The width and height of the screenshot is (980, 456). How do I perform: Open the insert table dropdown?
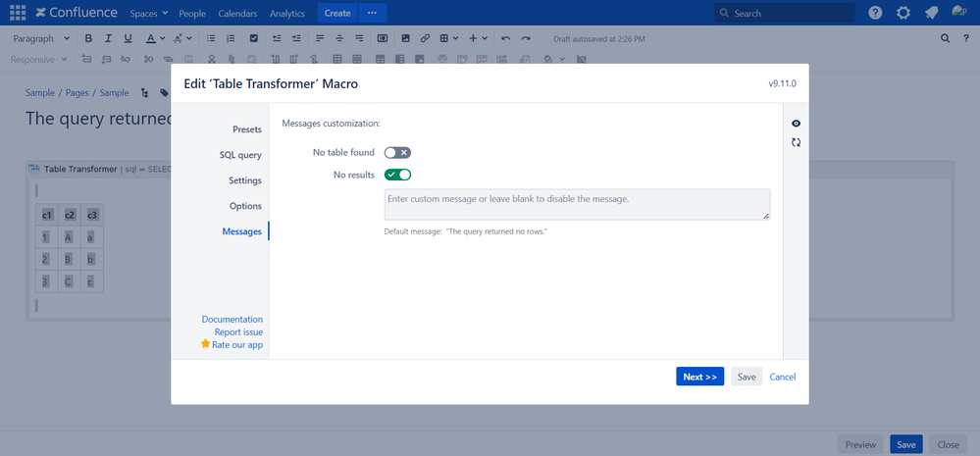pos(448,38)
